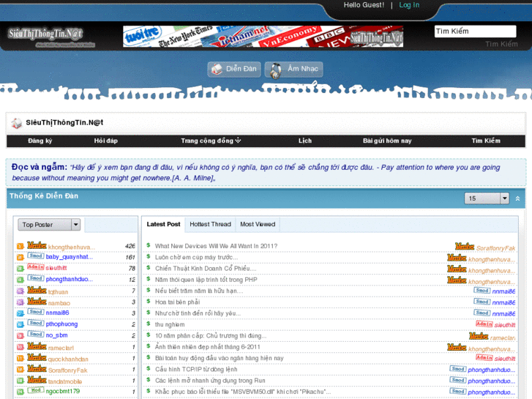Click rank icon beside no_sbm in Top Poster
The width and height of the screenshot is (532, 399).
20,335
